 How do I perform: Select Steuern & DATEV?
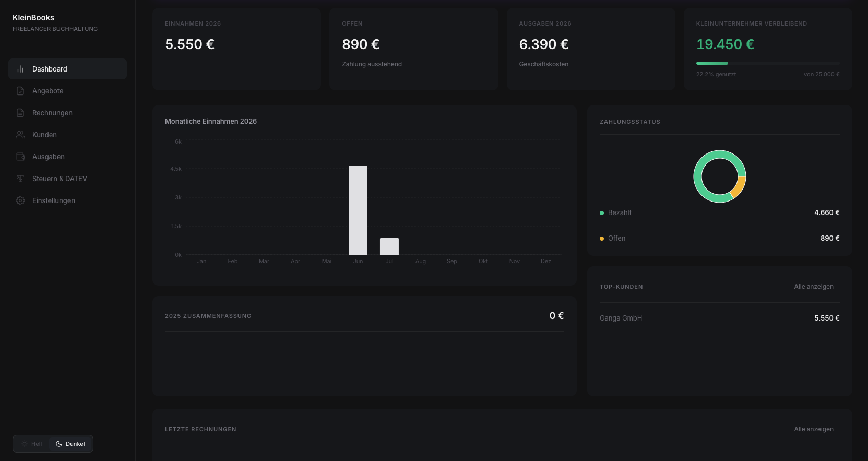(67, 179)
